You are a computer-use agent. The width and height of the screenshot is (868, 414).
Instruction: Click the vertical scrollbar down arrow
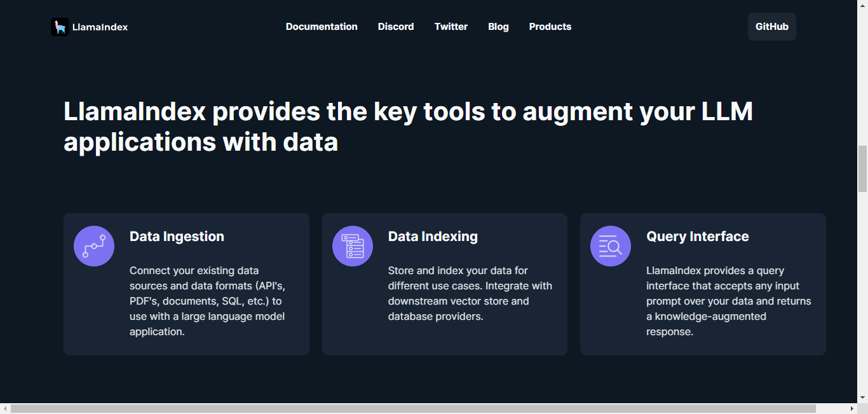[862, 397]
